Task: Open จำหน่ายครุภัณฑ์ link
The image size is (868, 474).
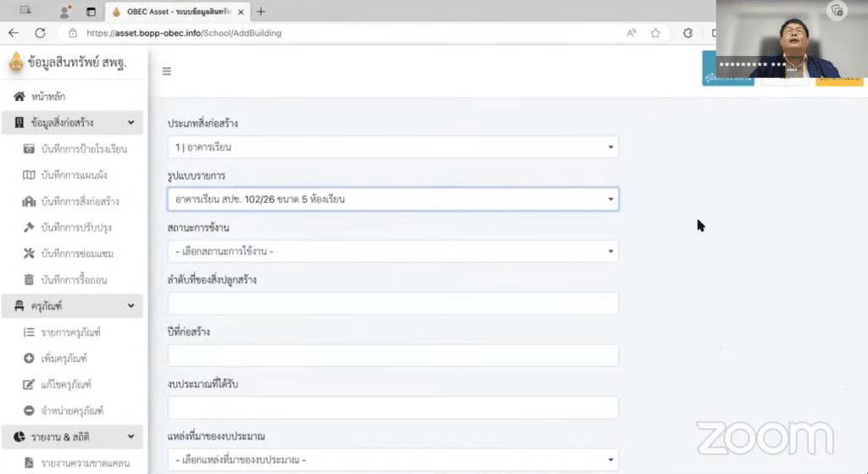Action: tap(72, 410)
